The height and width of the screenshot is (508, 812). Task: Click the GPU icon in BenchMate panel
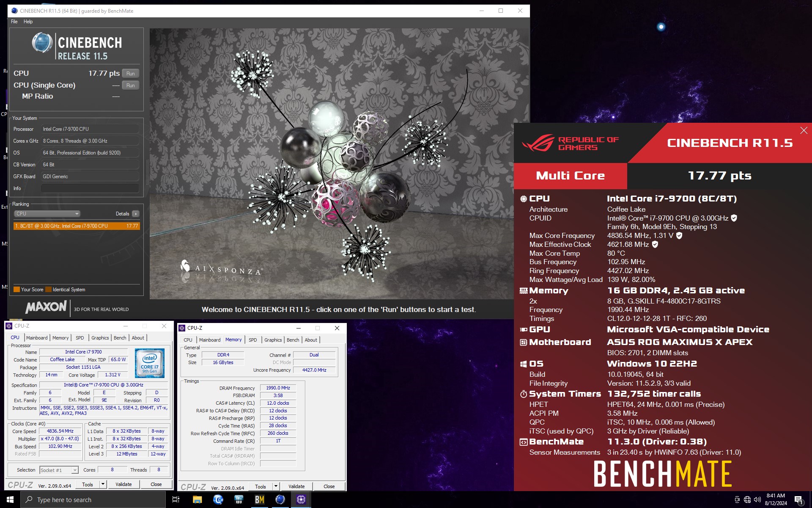[524, 329]
